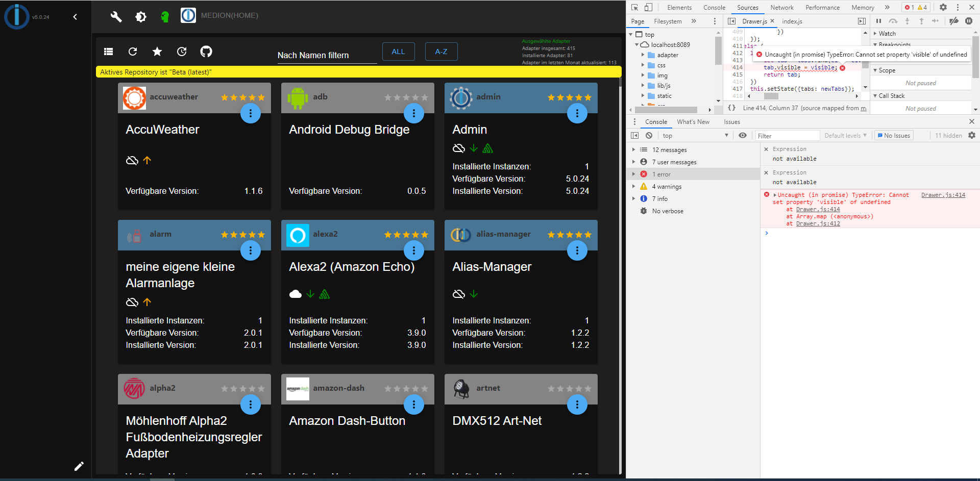The width and height of the screenshot is (980, 481).
Task: Click the error and warning count badge
Action: pos(916,7)
